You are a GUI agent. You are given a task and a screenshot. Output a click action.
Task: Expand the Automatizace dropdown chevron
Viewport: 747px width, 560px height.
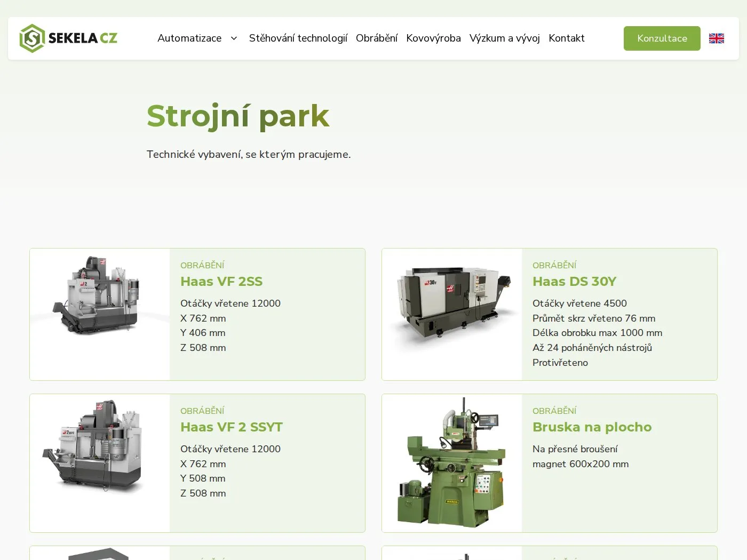(234, 38)
